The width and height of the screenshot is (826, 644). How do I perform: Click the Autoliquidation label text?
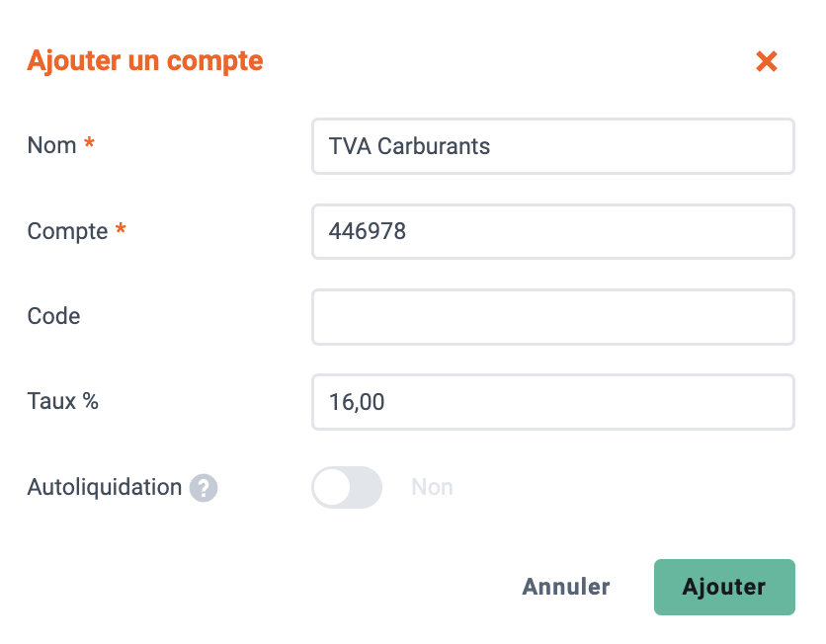click(105, 487)
